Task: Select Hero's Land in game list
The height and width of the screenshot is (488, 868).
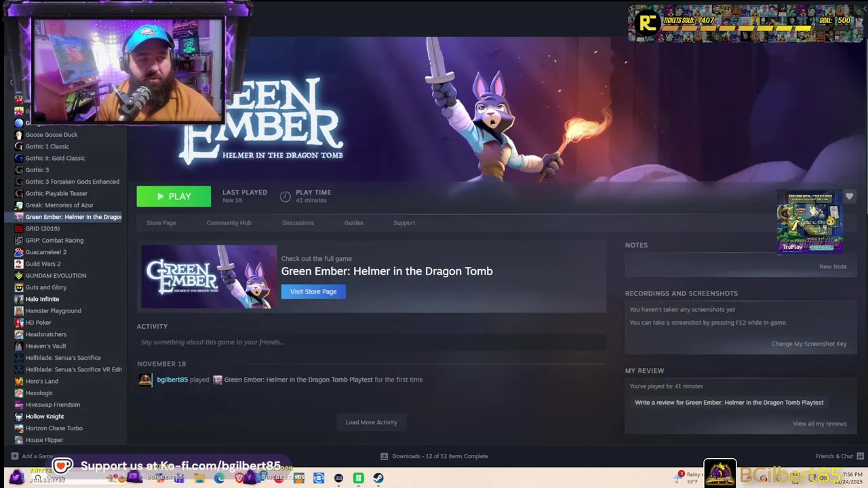Action: coord(41,382)
